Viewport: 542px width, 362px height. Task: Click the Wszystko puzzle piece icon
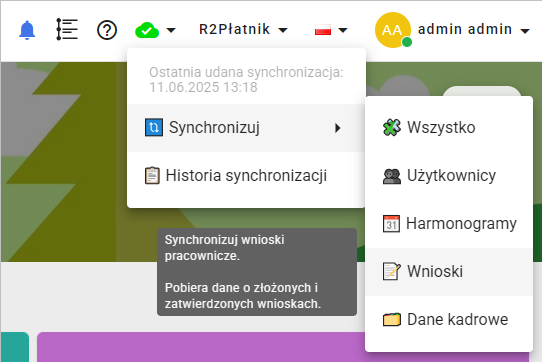(x=392, y=127)
